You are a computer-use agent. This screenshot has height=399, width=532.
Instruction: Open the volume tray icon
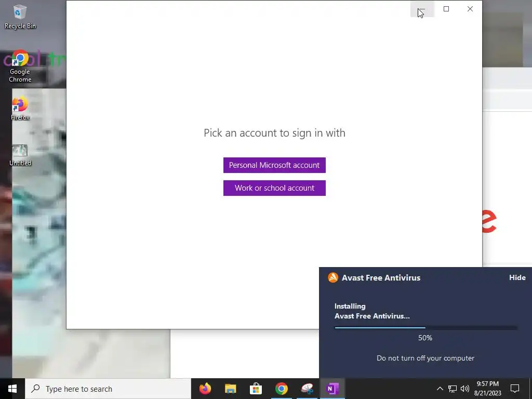point(465,389)
